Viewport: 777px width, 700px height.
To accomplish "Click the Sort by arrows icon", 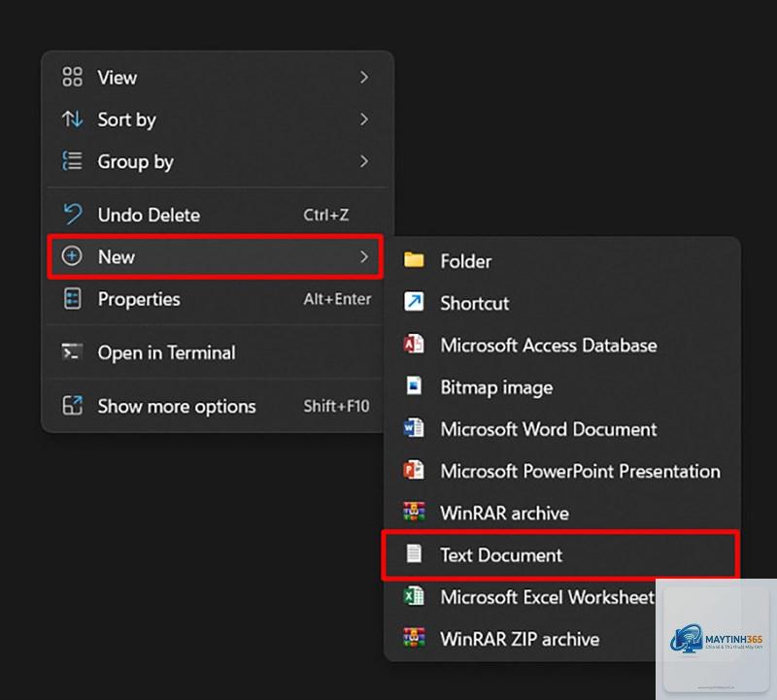I will pyautogui.click(x=72, y=119).
